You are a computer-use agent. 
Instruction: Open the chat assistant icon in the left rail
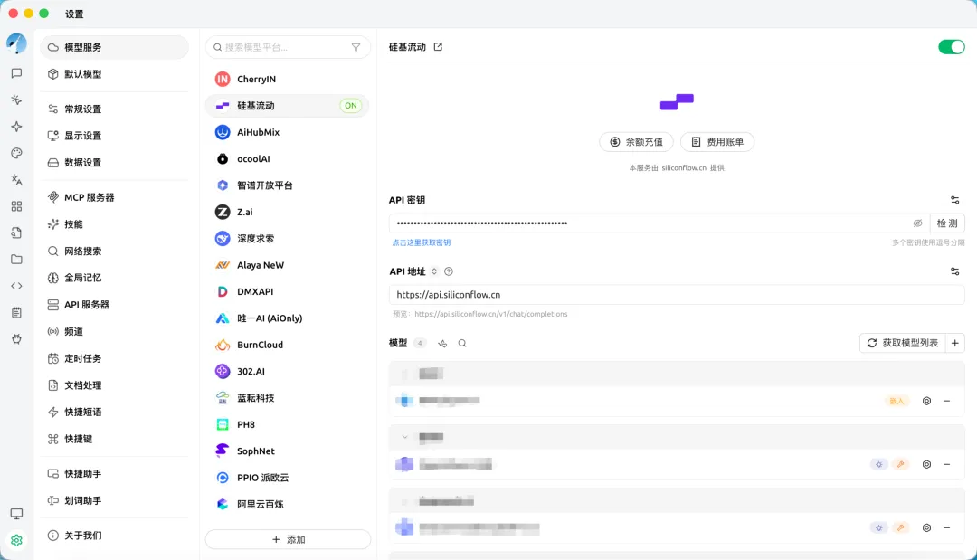[x=16, y=73]
